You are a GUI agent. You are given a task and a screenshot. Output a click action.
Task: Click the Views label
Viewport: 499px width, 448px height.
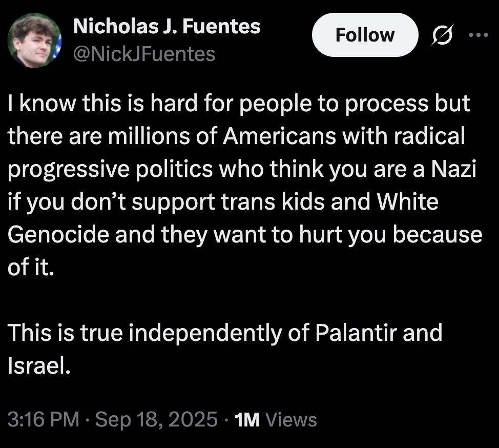293,420
